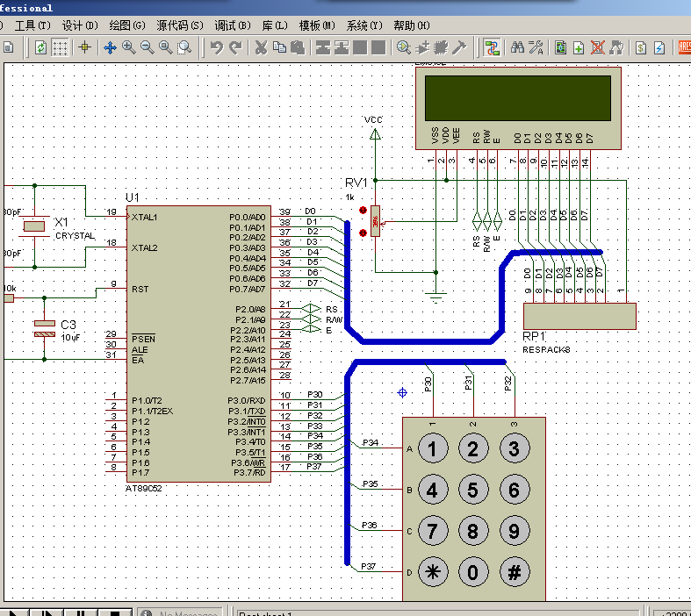The image size is (691, 616).
Task: Open the 帮助(H) help menu
Action: (x=411, y=25)
